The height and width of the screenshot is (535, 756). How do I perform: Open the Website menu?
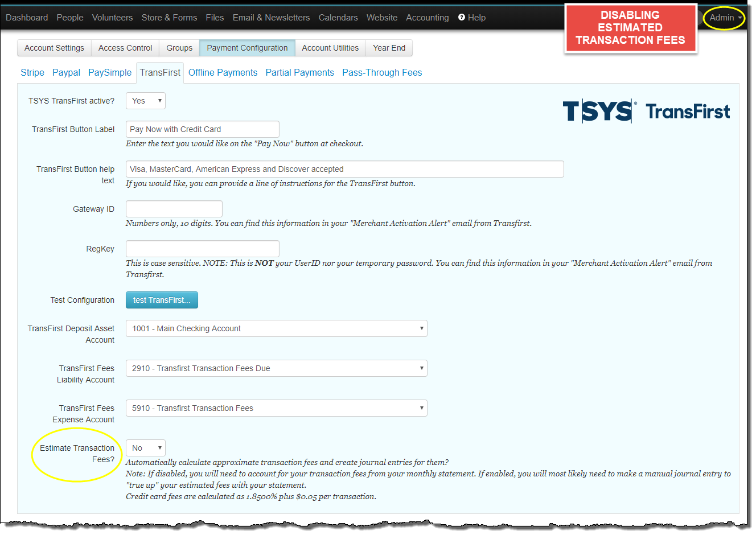click(382, 18)
